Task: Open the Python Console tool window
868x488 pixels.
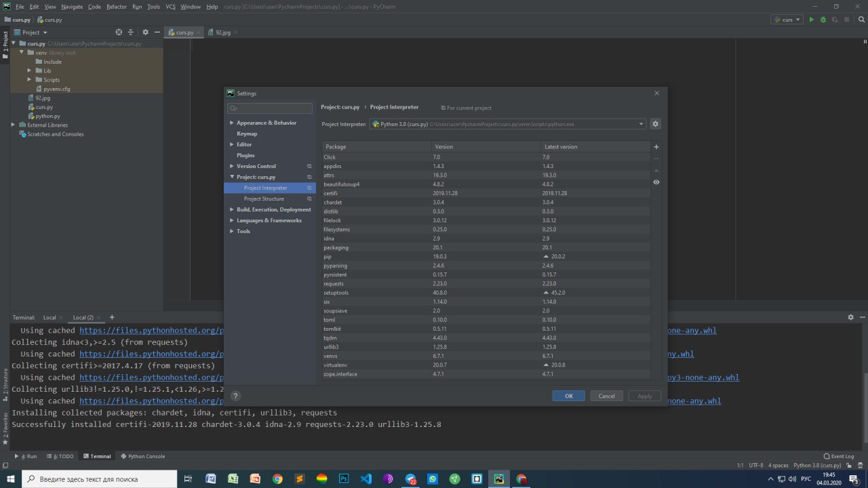Action: coord(142,456)
